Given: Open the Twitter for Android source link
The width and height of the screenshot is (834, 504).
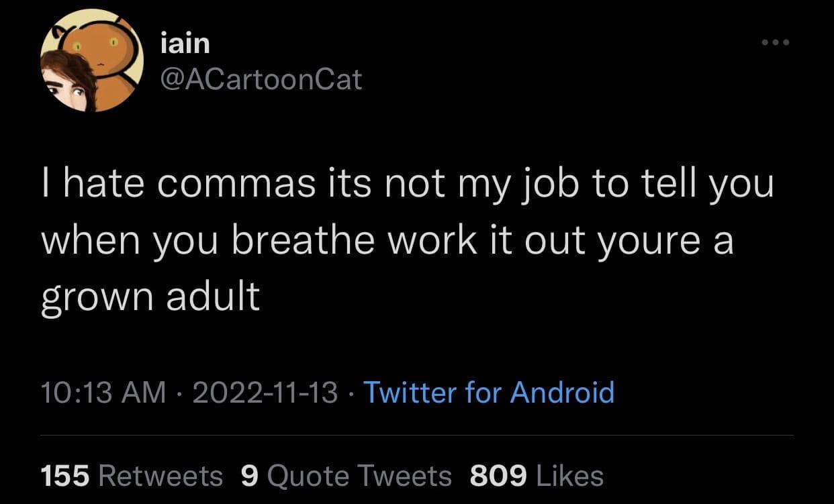Looking at the screenshot, I should click(488, 392).
